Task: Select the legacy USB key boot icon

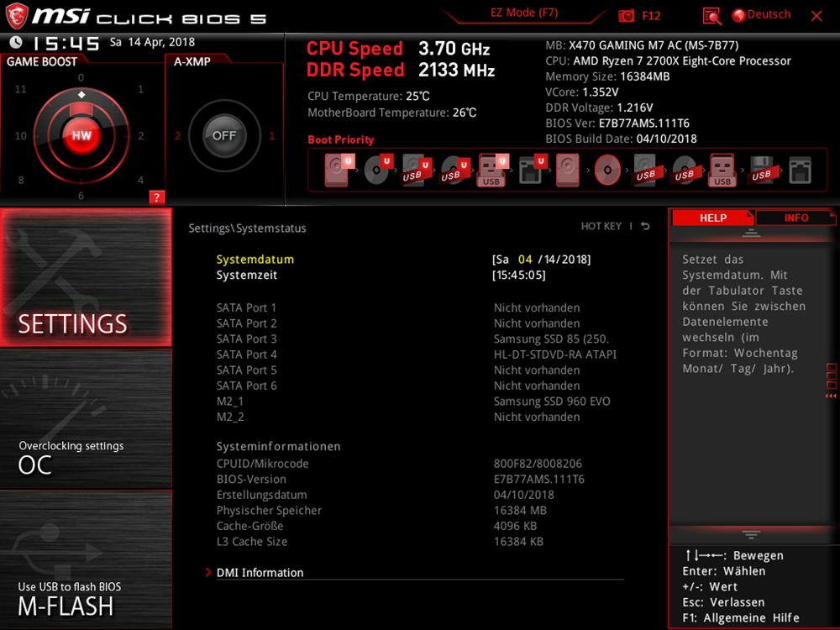Action: tap(722, 170)
